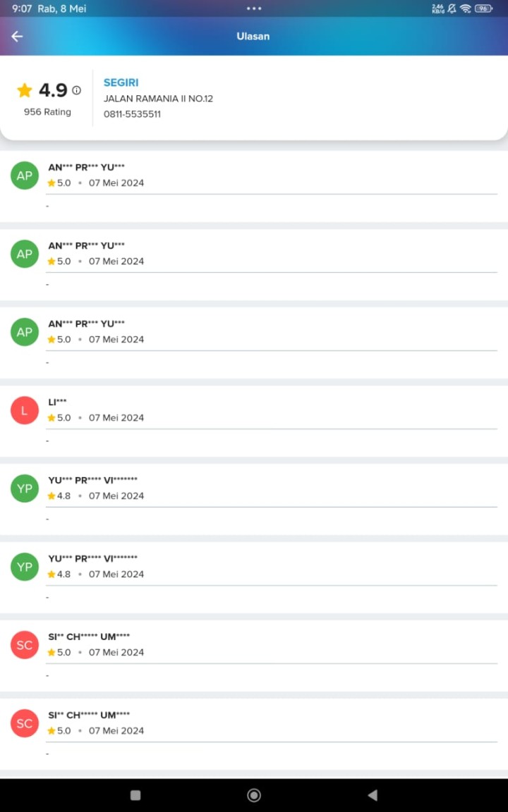This screenshot has height=812, width=508.
Task: Tap the Android home circle button
Action: 254,795
